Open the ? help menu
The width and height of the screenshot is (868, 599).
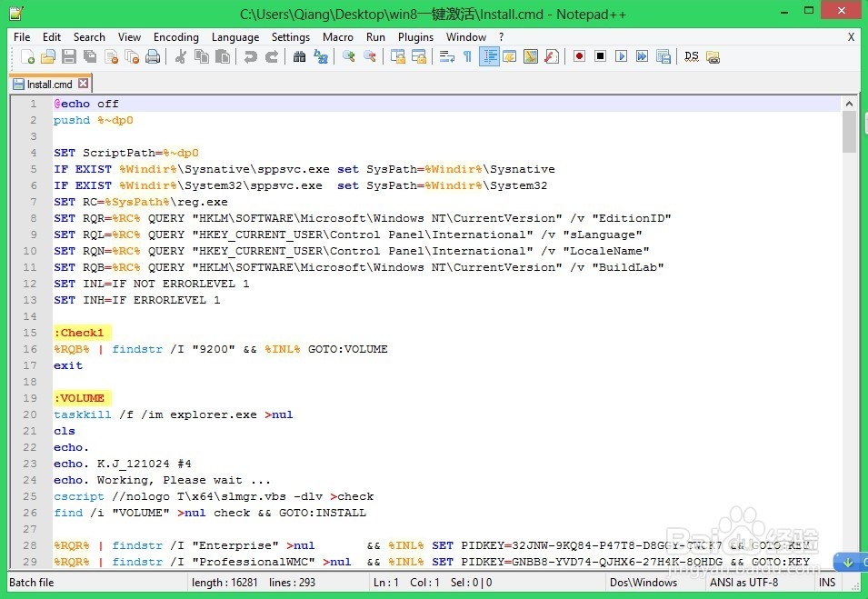click(502, 37)
